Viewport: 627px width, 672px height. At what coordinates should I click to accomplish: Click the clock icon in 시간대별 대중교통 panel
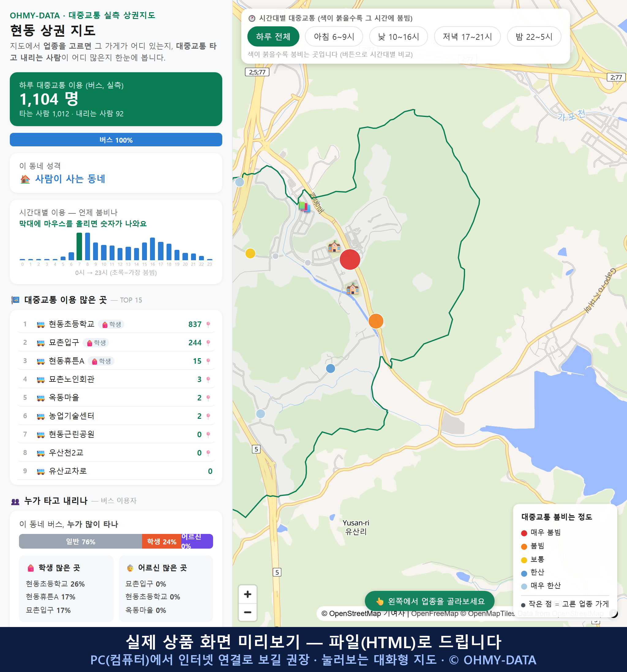click(252, 18)
